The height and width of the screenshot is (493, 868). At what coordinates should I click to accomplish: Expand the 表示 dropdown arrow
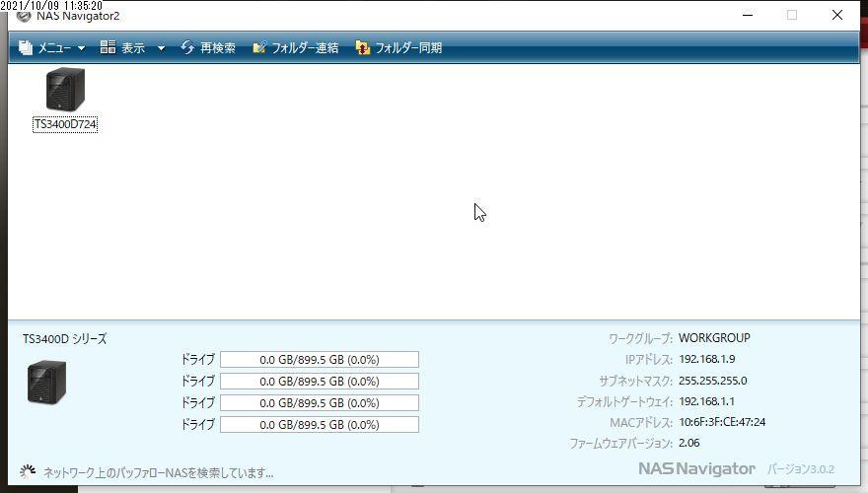161,48
